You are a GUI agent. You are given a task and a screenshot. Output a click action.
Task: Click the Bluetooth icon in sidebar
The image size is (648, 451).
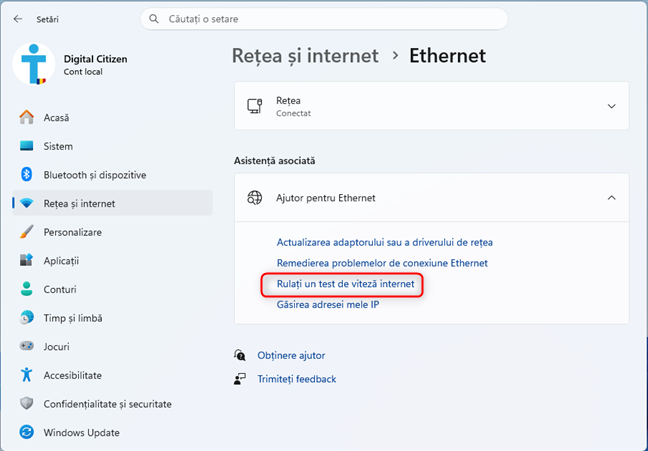[26, 174]
